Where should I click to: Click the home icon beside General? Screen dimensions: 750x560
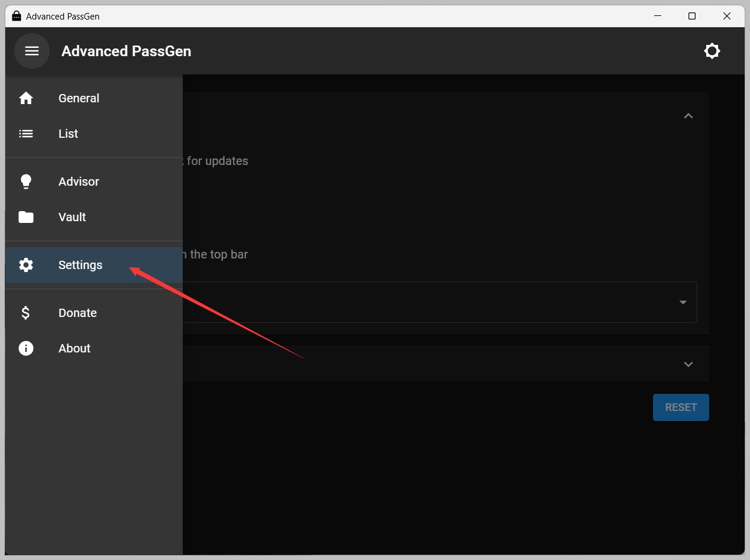[x=26, y=98]
